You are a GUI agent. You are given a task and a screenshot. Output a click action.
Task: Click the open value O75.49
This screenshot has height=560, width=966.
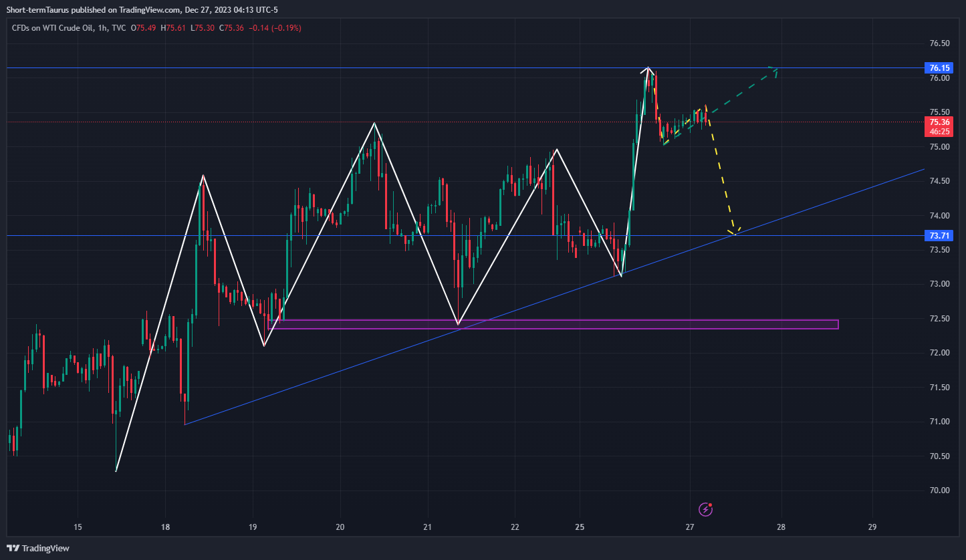(144, 28)
